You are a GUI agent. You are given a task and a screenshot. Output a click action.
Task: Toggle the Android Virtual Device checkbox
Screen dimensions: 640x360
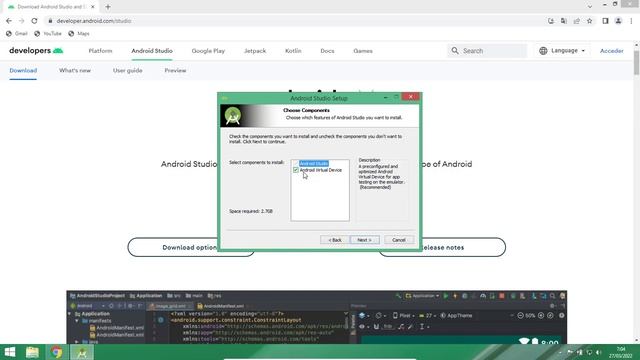point(296,170)
